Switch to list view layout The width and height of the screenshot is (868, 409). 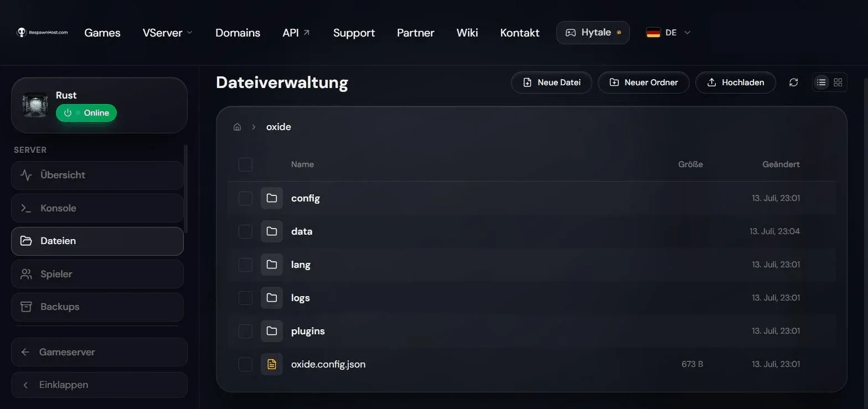pos(821,82)
